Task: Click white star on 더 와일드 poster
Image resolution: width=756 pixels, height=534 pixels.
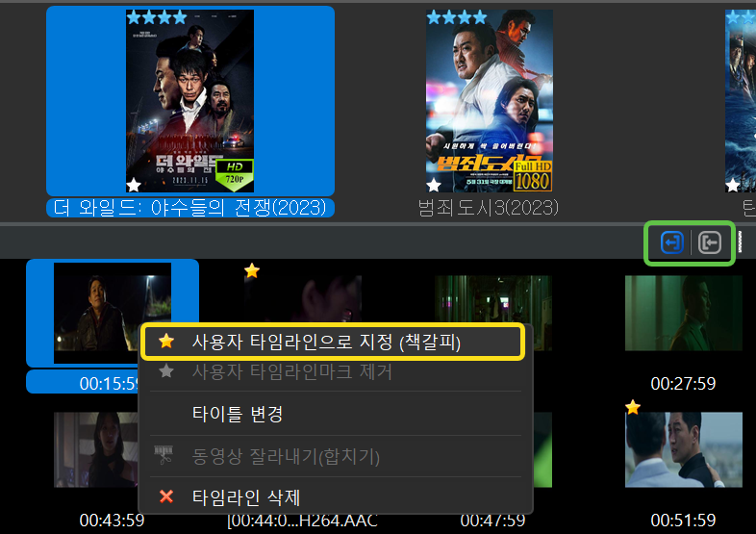Action: point(134,185)
